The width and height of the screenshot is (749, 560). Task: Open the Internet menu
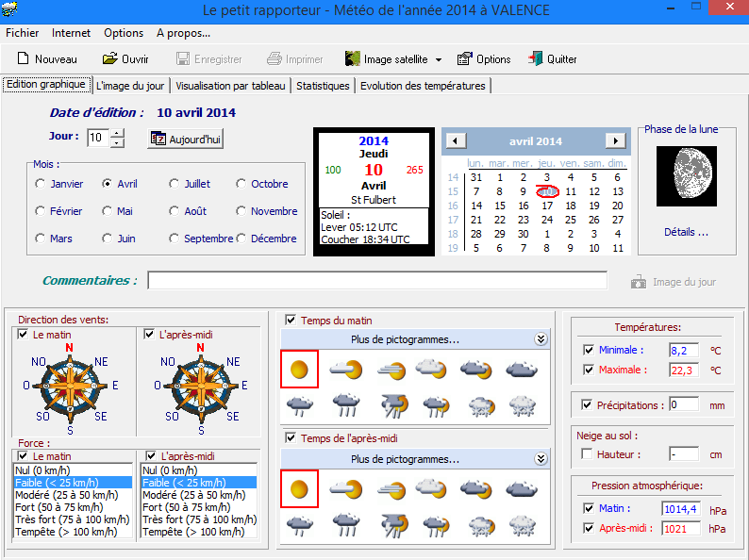71,33
